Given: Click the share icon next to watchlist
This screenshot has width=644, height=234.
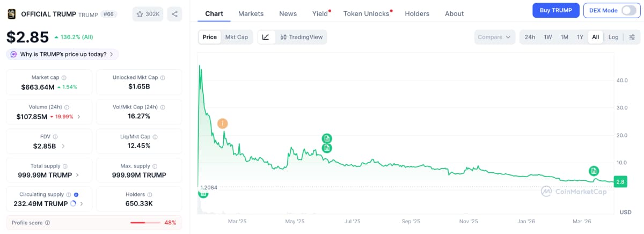Looking at the screenshot, I should (174, 14).
